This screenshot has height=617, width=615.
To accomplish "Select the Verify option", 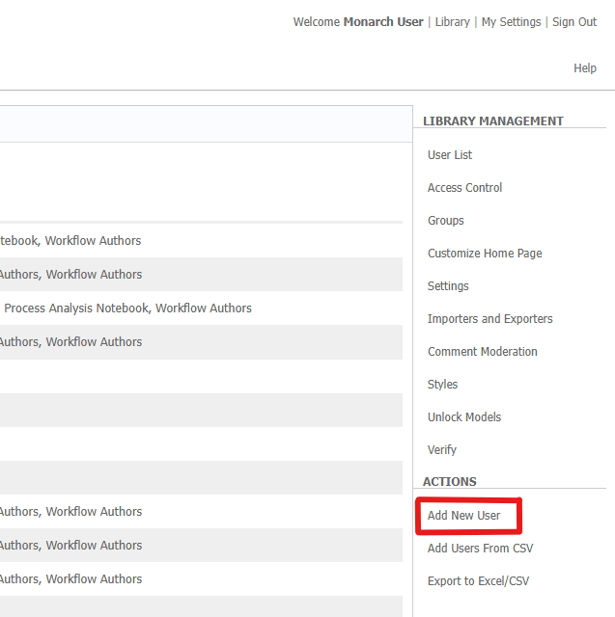I will pos(442,450).
